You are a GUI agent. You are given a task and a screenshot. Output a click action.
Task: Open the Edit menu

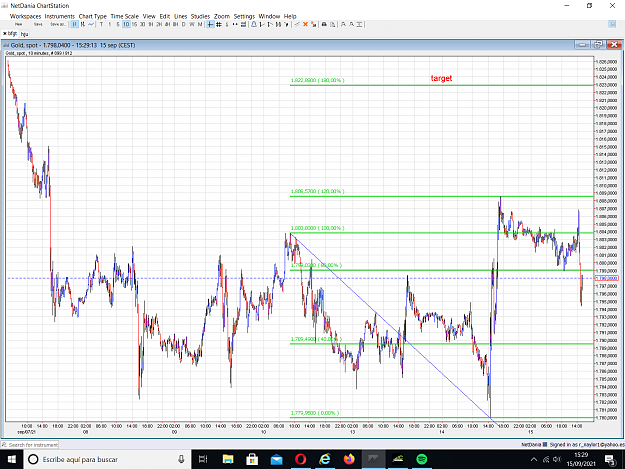[165, 16]
